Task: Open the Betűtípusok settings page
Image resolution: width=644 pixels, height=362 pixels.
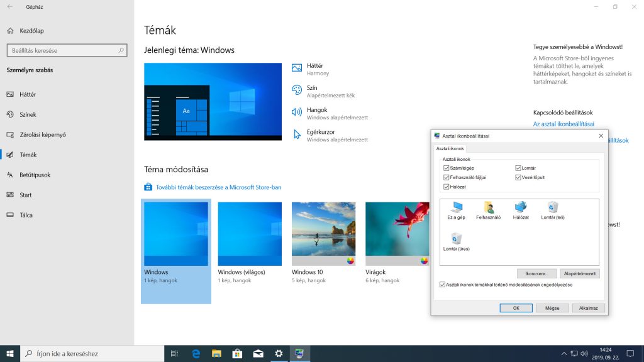Action: [x=67, y=175]
